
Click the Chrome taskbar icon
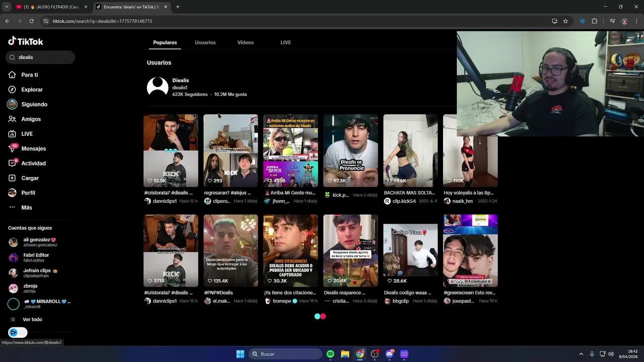coord(360,354)
